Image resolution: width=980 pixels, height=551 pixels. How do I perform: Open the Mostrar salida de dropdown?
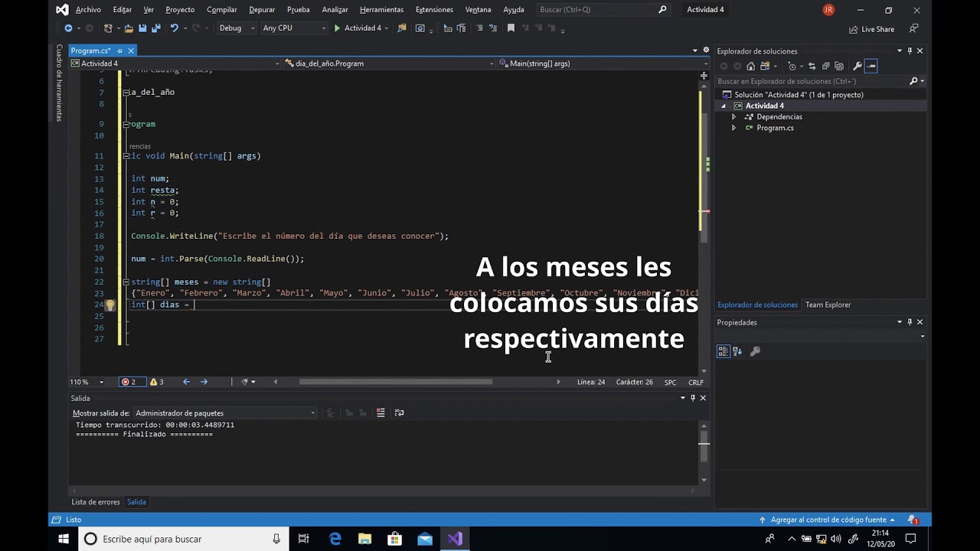pos(225,413)
